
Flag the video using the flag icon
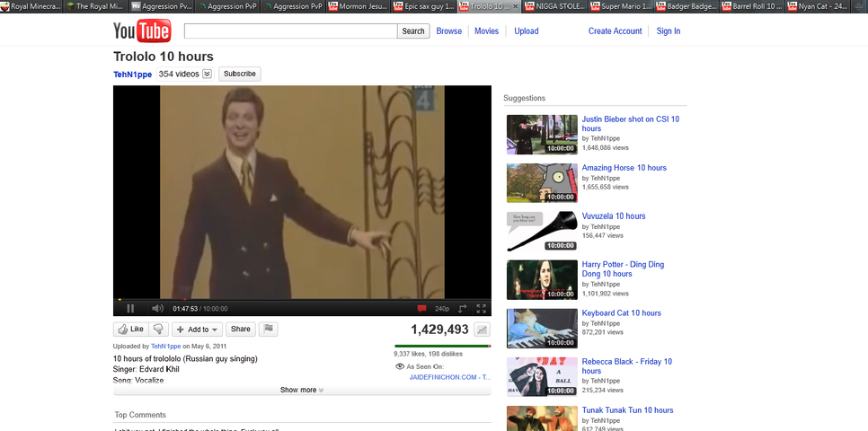click(x=268, y=330)
